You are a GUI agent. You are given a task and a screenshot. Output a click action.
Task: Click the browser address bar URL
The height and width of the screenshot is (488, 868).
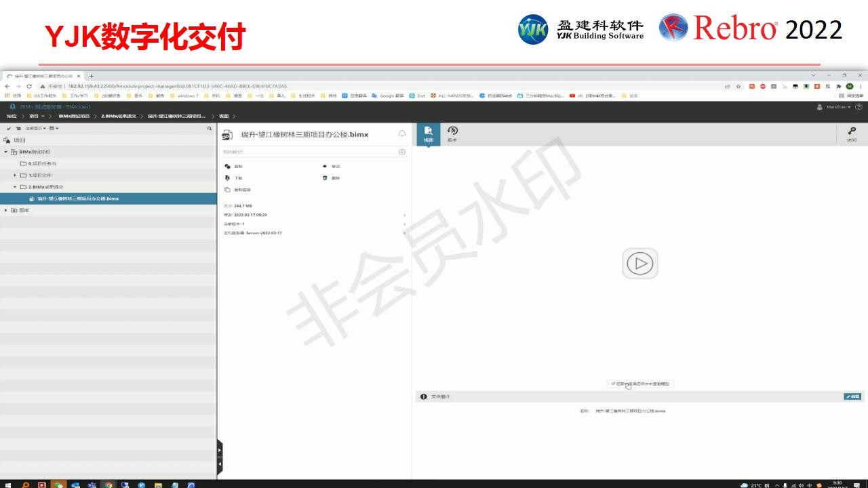(x=177, y=86)
